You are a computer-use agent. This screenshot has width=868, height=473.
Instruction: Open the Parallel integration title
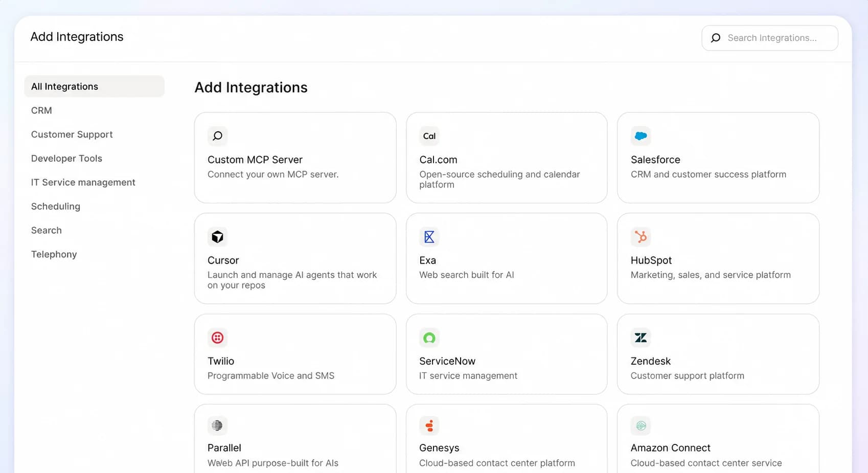pos(224,448)
